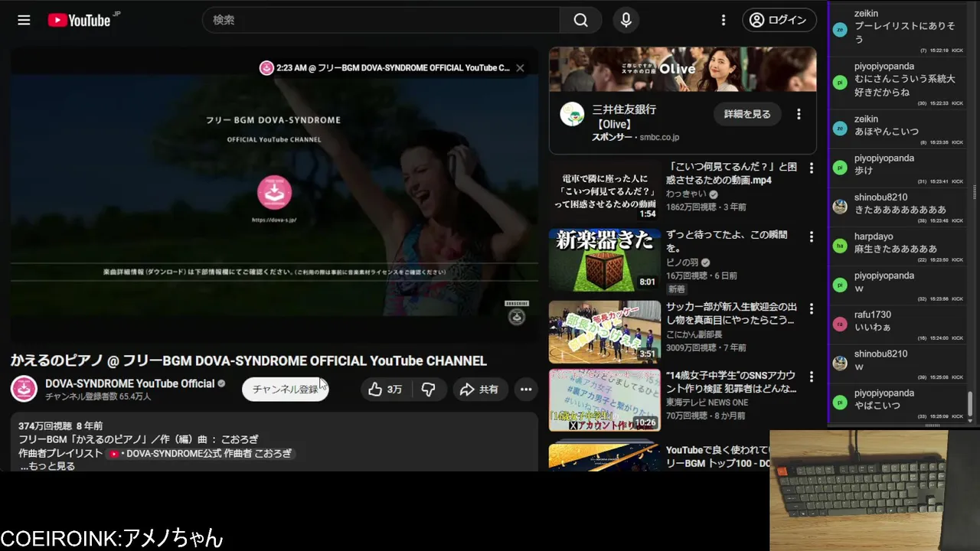Click 三井住友銀行 advertiser logo icon

(x=572, y=114)
